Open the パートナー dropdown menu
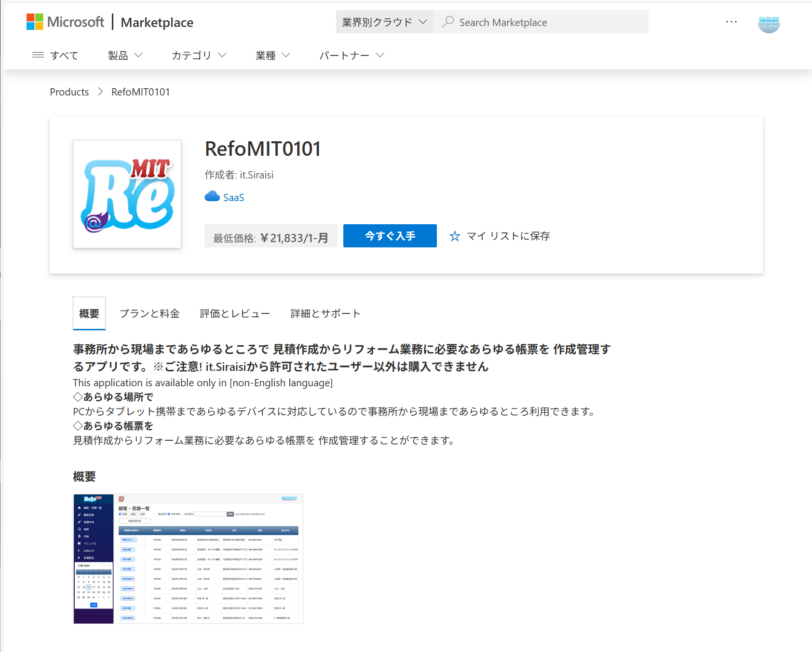The width and height of the screenshot is (812, 652). point(351,55)
